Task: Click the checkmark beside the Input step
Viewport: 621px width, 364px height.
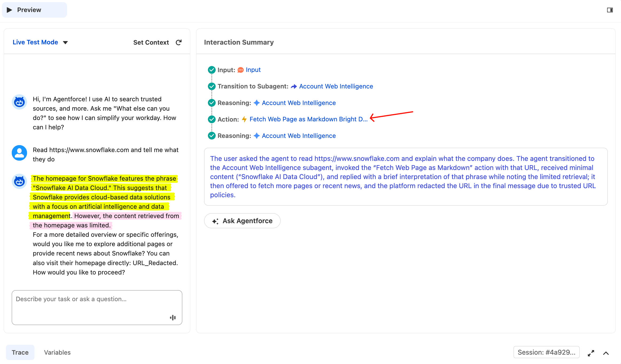Action: (x=212, y=70)
